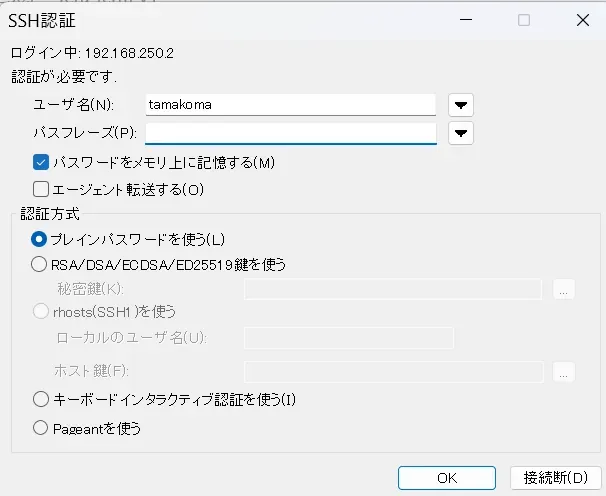Click the browse button beside ホスト鍵 field
The image size is (606, 496).
coord(564,372)
